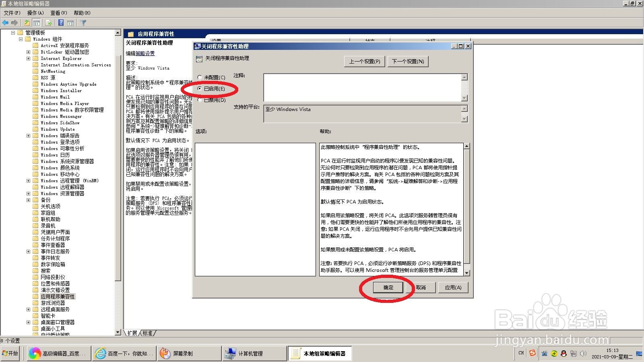Open the 操作 menu
This screenshot has height=362, width=644.
point(36,12)
